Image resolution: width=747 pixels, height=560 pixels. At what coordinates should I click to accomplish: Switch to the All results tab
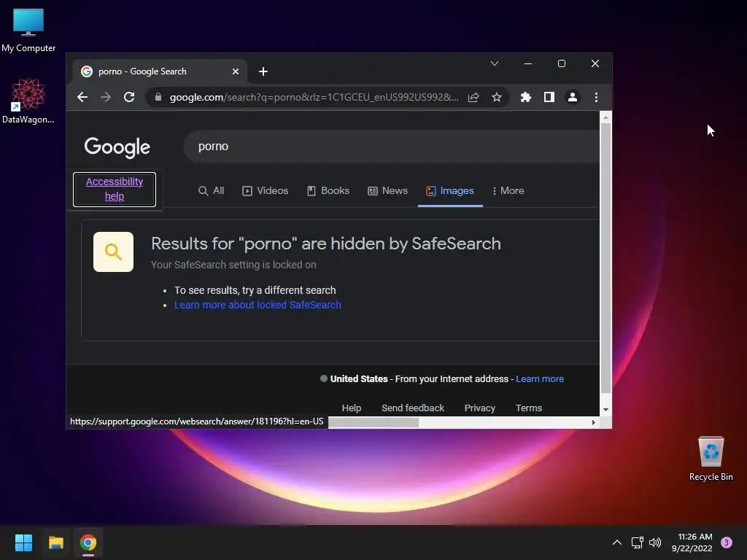(211, 190)
